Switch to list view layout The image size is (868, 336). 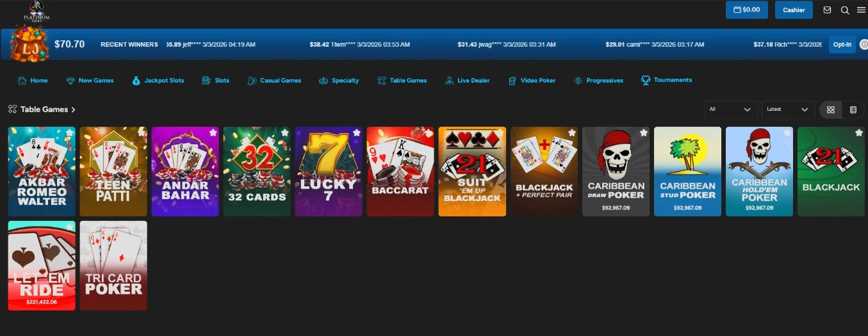click(x=853, y=109)
